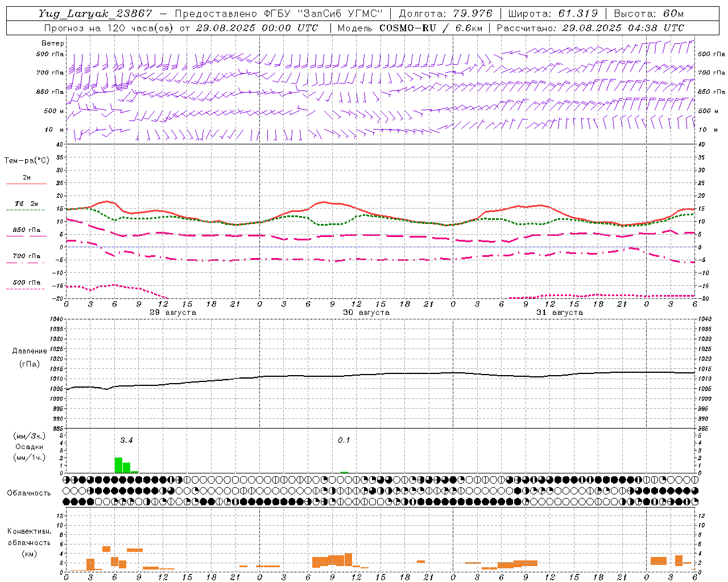Click the 'Td 2м' dew point legend entry
728x582 pixels.
(x=26, y=203)
